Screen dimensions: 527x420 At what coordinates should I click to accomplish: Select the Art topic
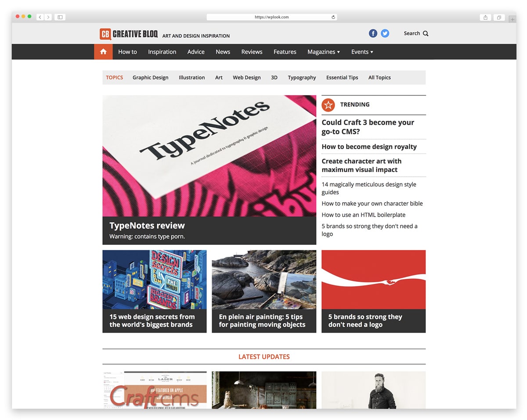(x=219, y=78)
